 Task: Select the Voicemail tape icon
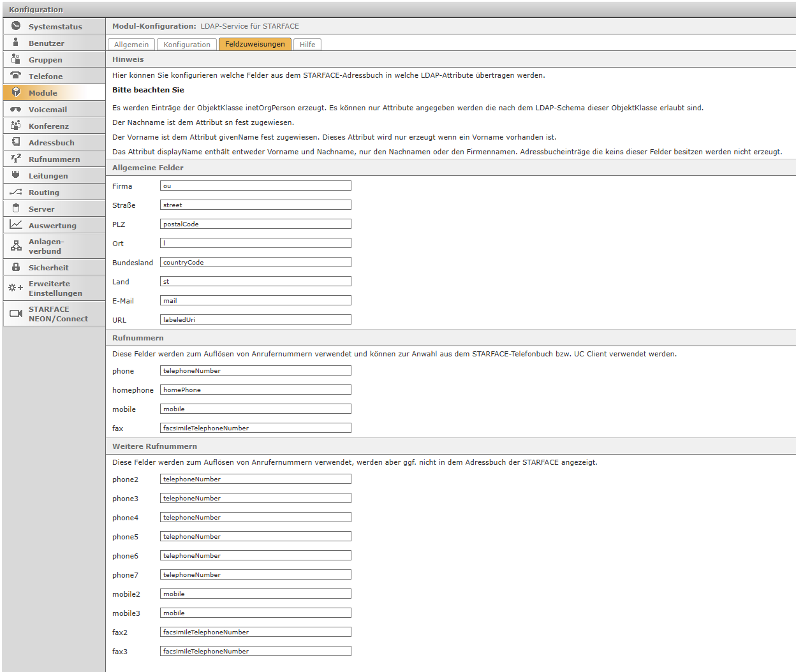pos(16,109)
